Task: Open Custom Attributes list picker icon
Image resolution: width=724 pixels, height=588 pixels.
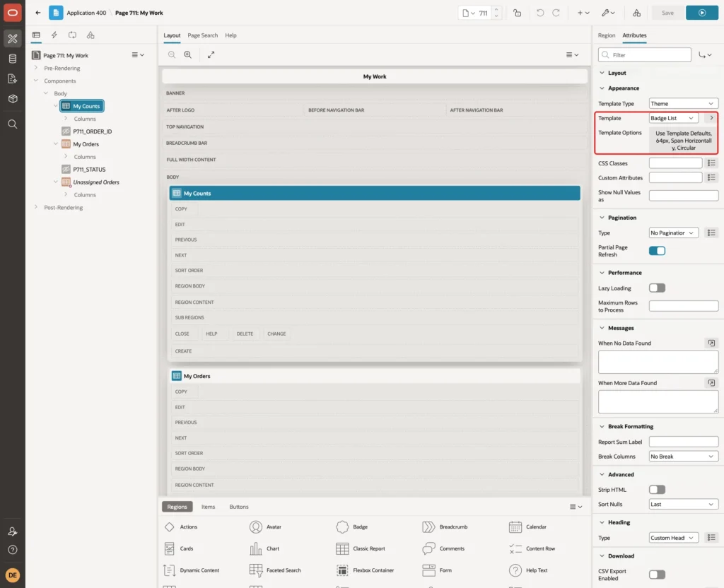Action: [x=711, y=177]
